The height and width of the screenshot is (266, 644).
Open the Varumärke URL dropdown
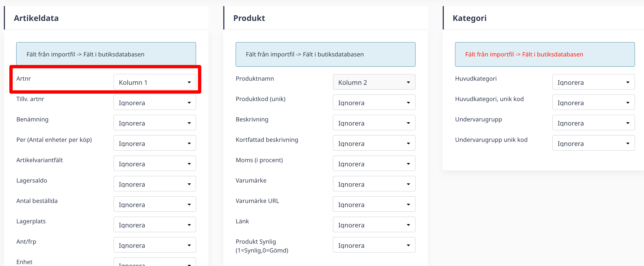(374, 204)
